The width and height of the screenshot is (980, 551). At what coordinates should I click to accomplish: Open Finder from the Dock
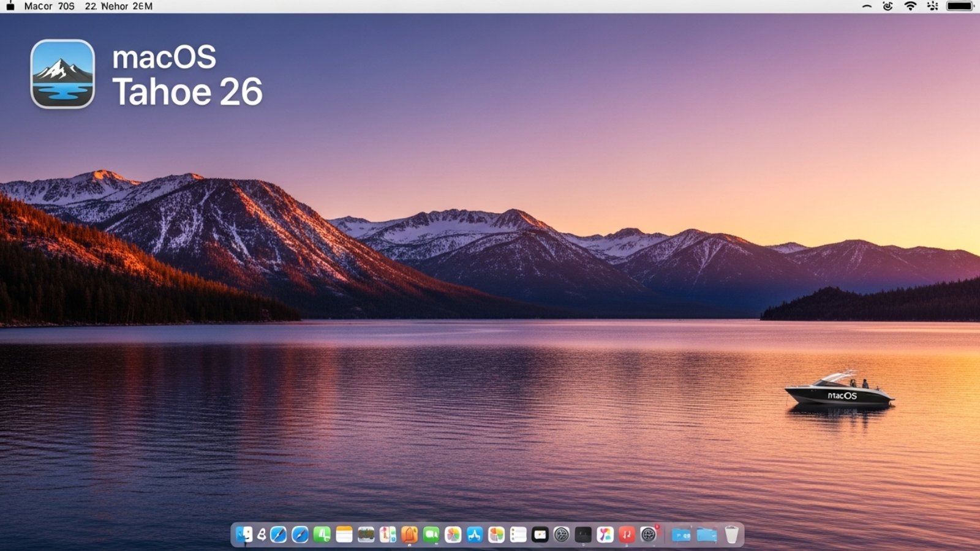click(x=244, y=534)
